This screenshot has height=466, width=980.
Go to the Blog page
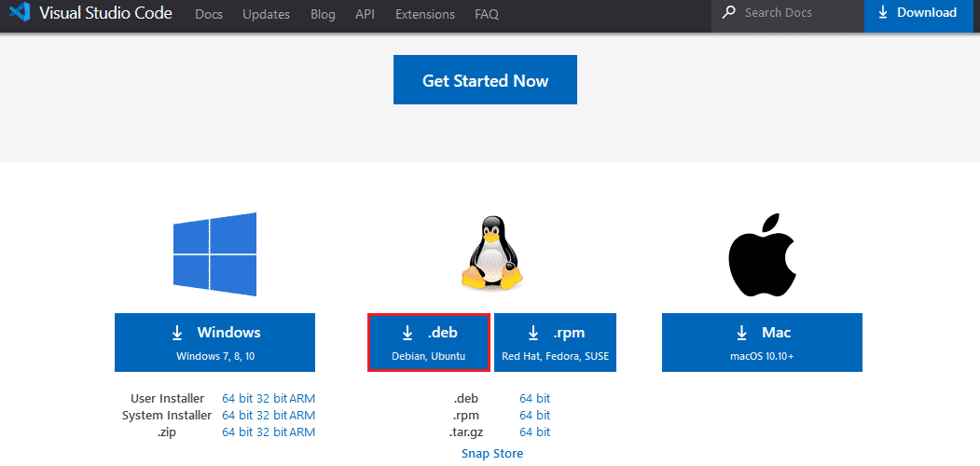coord(323,14)
